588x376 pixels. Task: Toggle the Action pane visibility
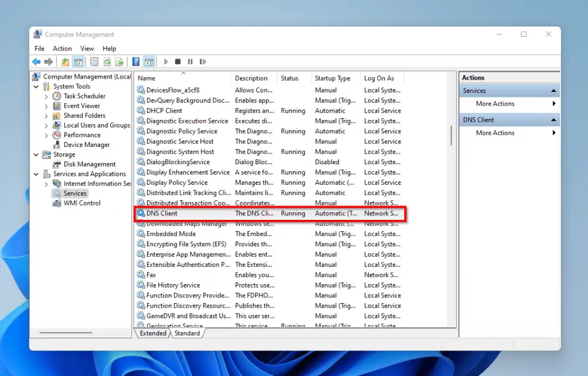(149, 61)
